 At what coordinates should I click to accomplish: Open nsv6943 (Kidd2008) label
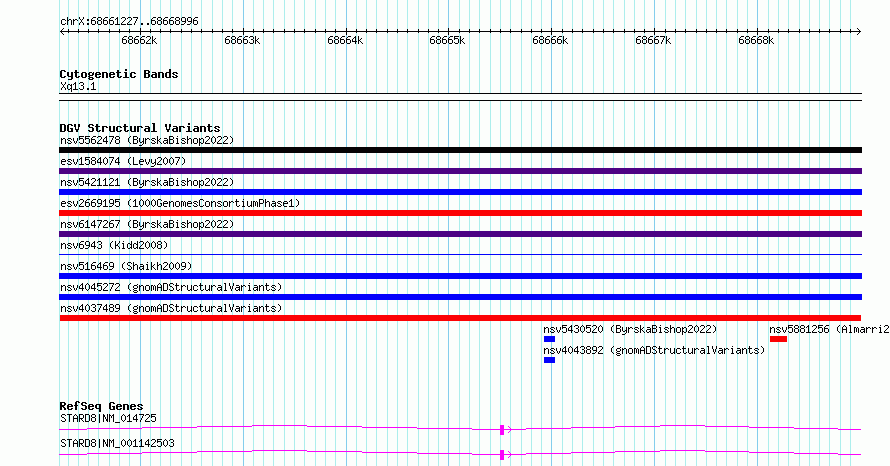point(114,245)
